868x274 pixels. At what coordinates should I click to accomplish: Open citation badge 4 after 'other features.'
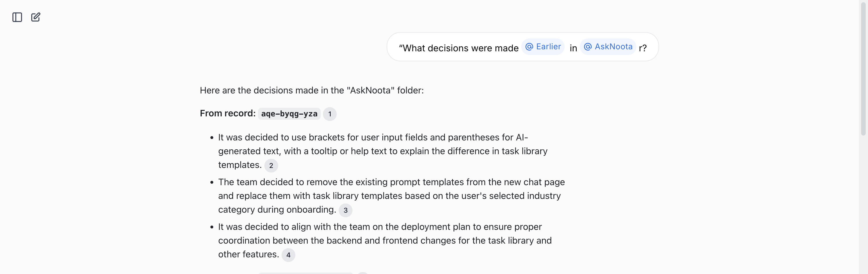click(288, 255)
